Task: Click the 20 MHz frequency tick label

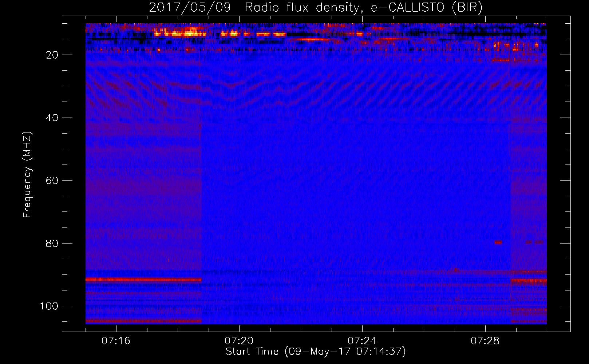Action: tap(52, 55)
